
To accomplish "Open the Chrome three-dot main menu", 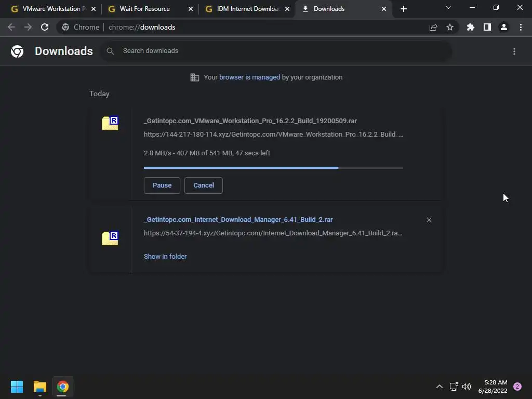I will (x=521, y=27).
